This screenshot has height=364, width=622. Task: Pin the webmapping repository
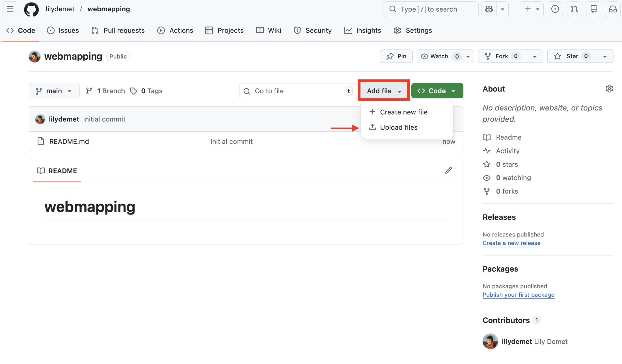click(x=396, y=56)
